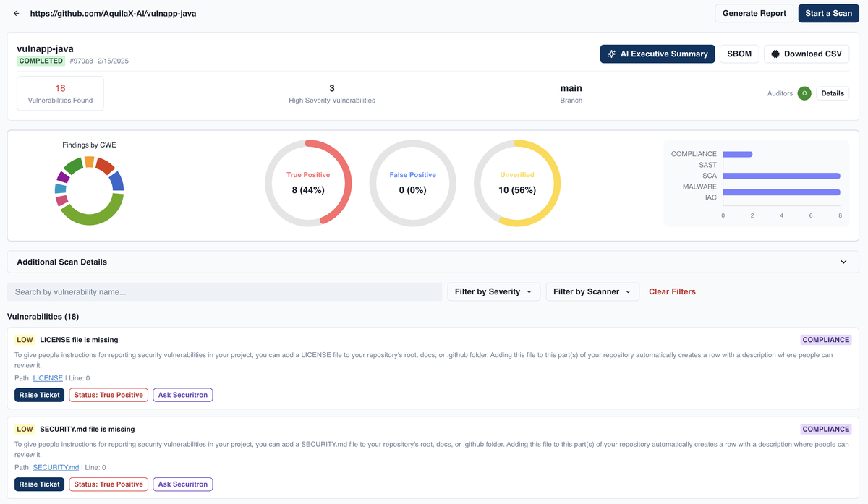This screenshot has width=868, height=504.
Task: Toggle status True Positive for LICENSE finding
Action: click(x=109, y=395)
